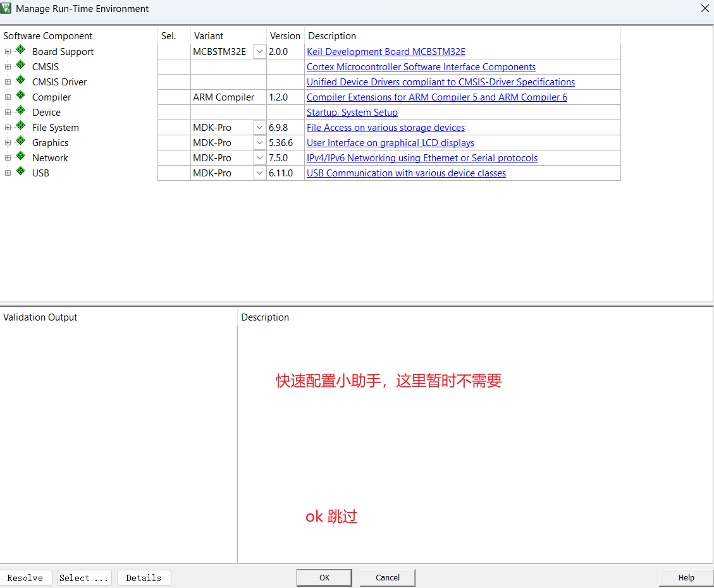714x588 pixels.
Task: Open Compiler Extensions for ARM Compiler link
Action: 437,97
